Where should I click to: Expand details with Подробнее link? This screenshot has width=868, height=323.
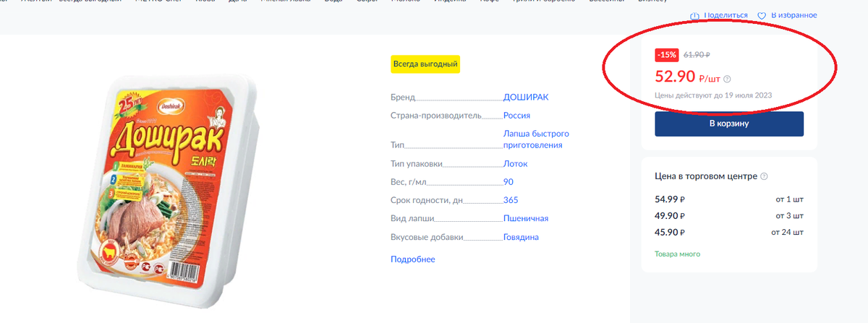tap(413, 259)
